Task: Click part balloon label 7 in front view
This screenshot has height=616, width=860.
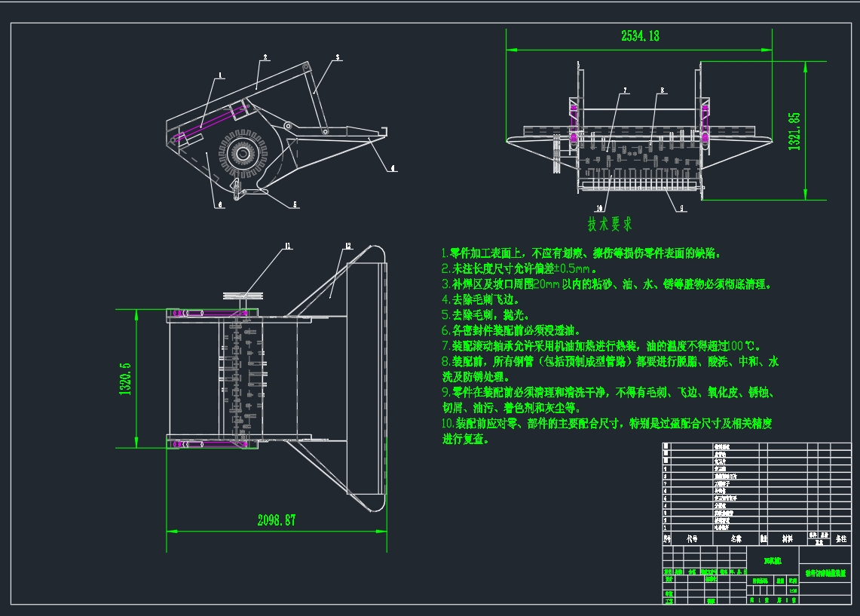Action: pos(625,90)
